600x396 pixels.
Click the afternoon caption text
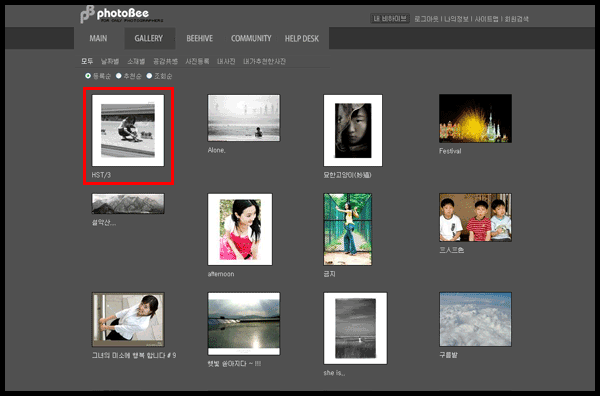click(221, 274)
